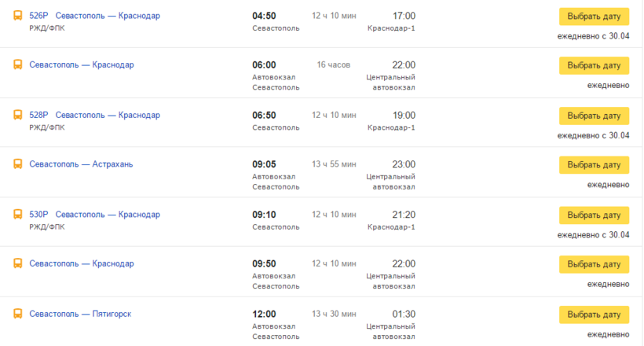Select date for the 09:10 departure
This screenshot has width=644, height=346.
tap(594, 215)
